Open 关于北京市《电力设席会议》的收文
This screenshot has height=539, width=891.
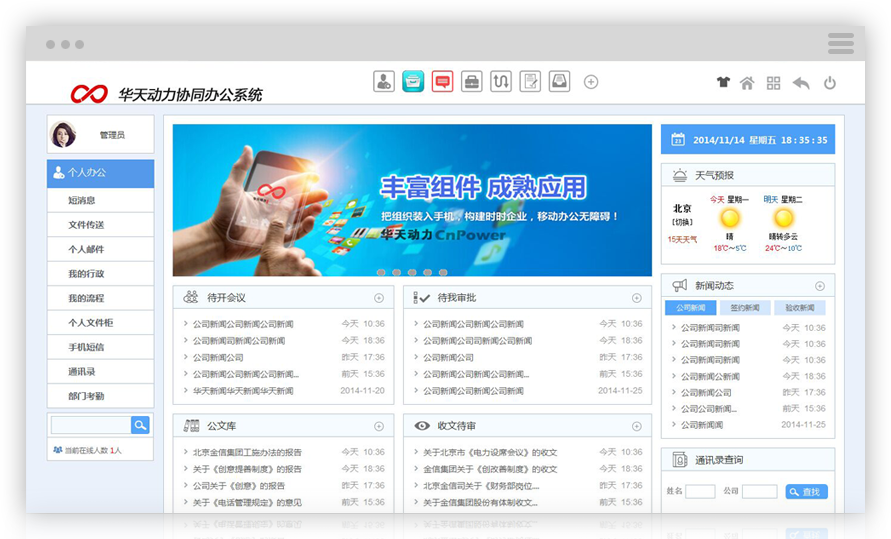[490, 453]
